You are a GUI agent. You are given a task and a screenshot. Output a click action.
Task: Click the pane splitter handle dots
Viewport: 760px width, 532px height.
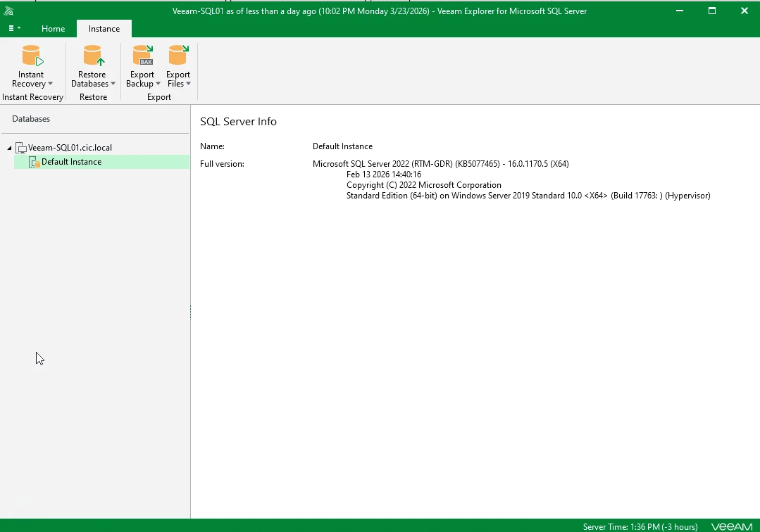(190, 312)
